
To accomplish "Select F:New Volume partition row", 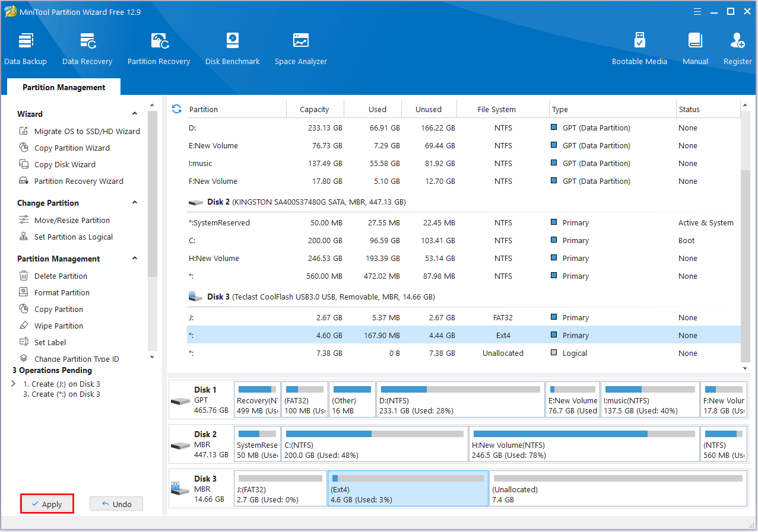I will click(x=464, y=181).
